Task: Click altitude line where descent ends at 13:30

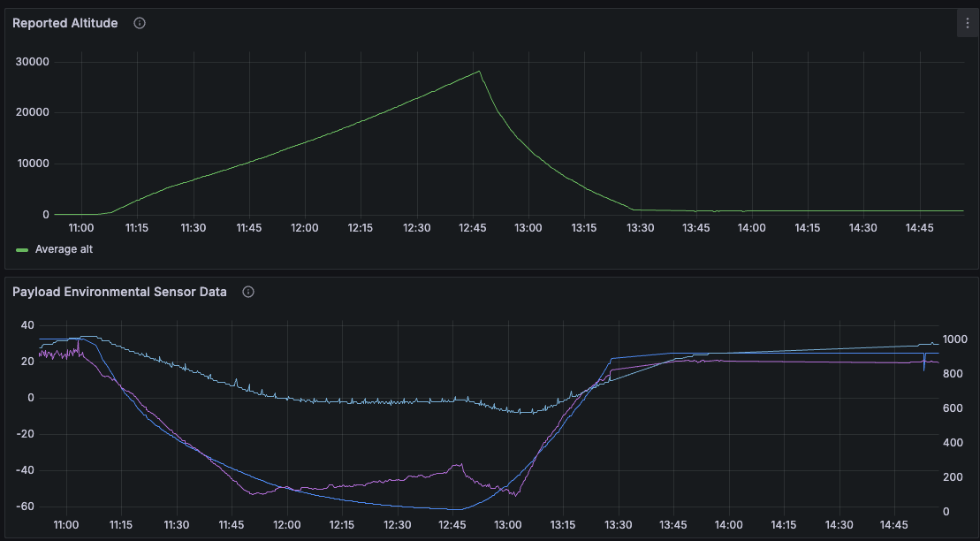Action: click(x=634, y=210)
